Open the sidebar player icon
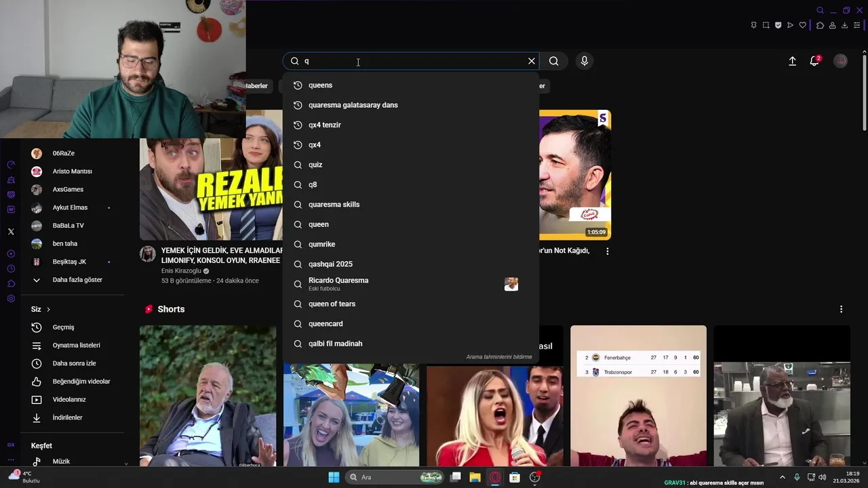The width and height of the screenshot is (868, 488). pyautogui.click(x=11, y=253)
